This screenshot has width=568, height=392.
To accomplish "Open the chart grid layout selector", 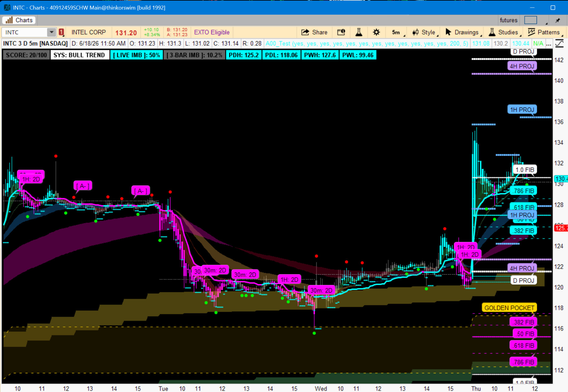I will [x=531, y=20].
